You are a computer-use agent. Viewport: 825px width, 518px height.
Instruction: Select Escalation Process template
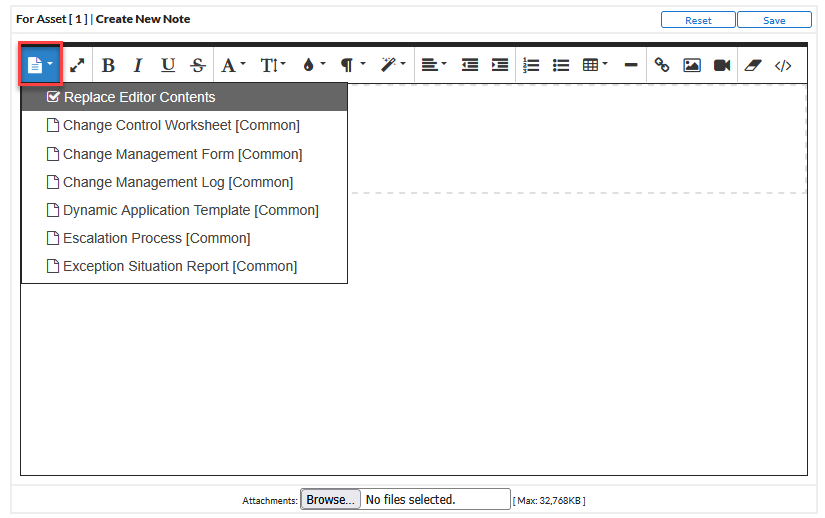[x=156, y=238]
